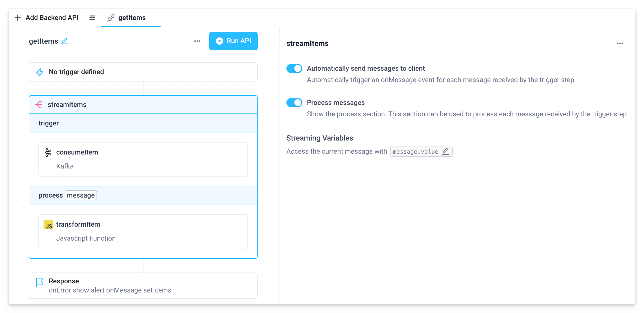Click the JS icon on transformItem
This screenshot has width=644, height=313.
(x=48, y=225)
